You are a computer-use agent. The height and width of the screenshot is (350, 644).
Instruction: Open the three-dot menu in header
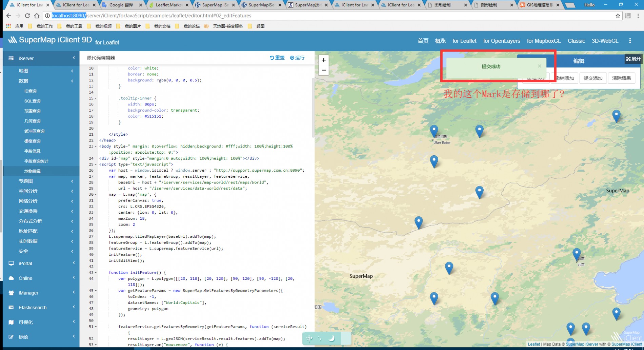(630, 41)
